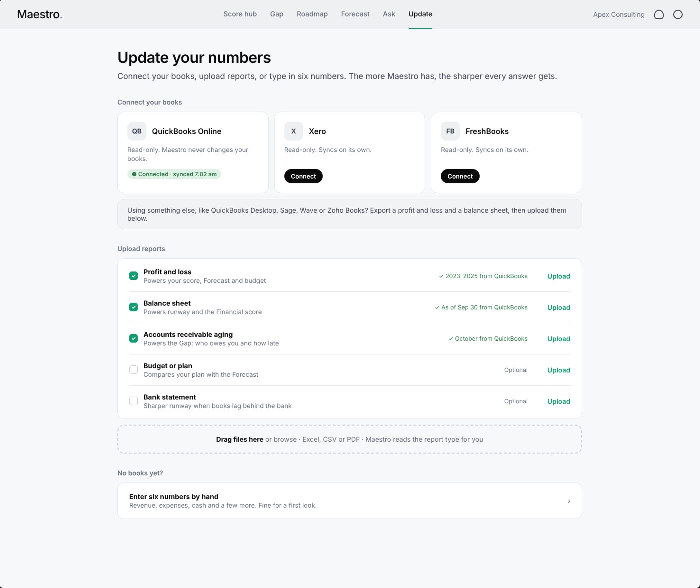Click the Optional label for Bank statement
The image size is (700, 588).
(x=516, y=401)
